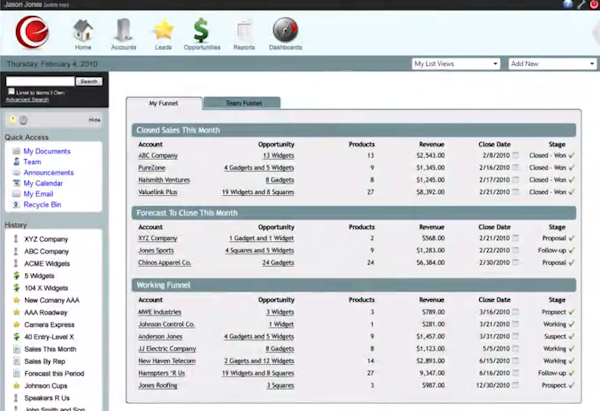Open the 1 Gadget and 1 Widget opportunity
Image resolution: width=600 pixels, height=411 pixels.
pyautogui.click(x=261, y=238)
